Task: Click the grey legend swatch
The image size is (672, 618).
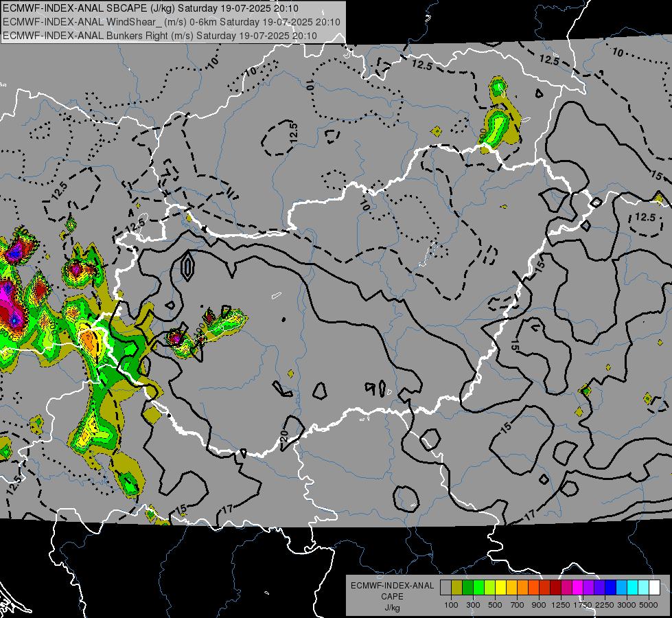Action: click(x=445, y=587)
